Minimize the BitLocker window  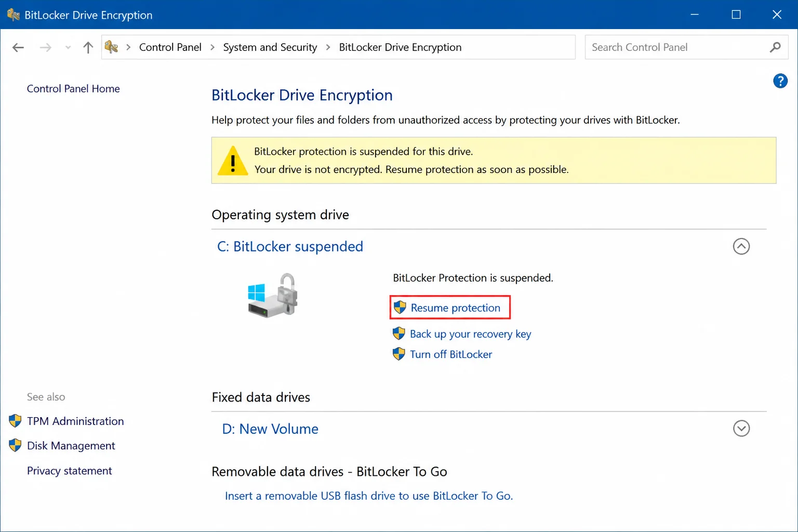point(695,15)
